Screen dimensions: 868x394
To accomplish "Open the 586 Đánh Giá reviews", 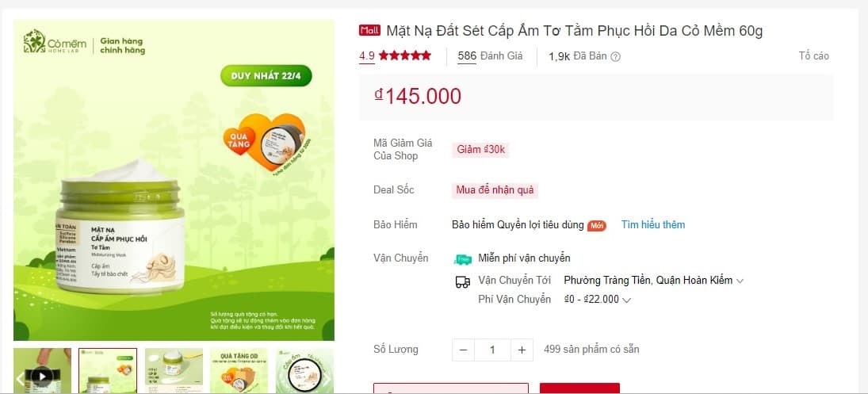I will (490, 56).
